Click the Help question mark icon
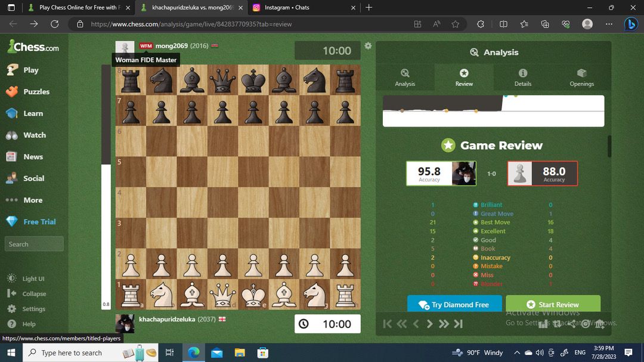This screenshot has width=644, height=362. 12,324
